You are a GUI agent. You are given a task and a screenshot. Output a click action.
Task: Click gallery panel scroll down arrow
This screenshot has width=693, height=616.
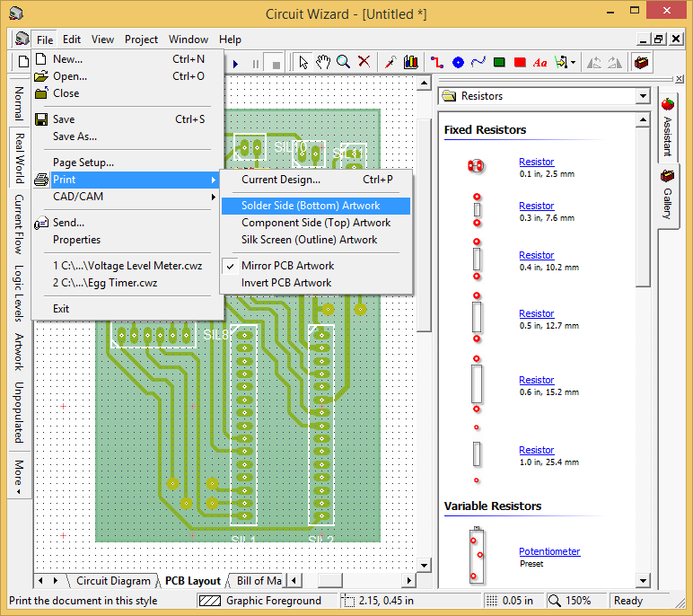643,581
